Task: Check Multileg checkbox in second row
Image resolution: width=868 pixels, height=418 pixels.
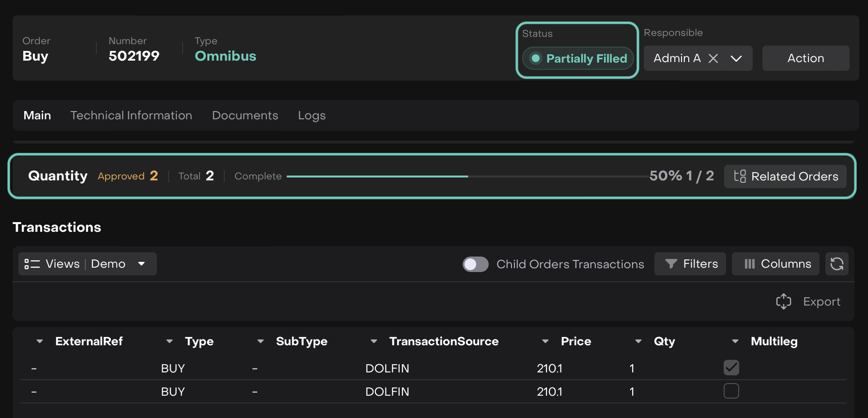Action: [x=731, y=391]
